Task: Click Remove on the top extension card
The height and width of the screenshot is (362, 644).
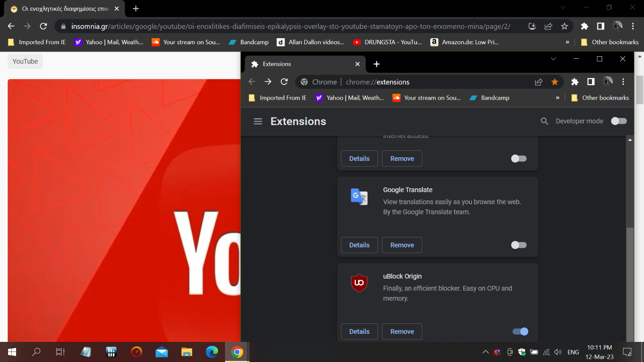Action: pos(402,158)
